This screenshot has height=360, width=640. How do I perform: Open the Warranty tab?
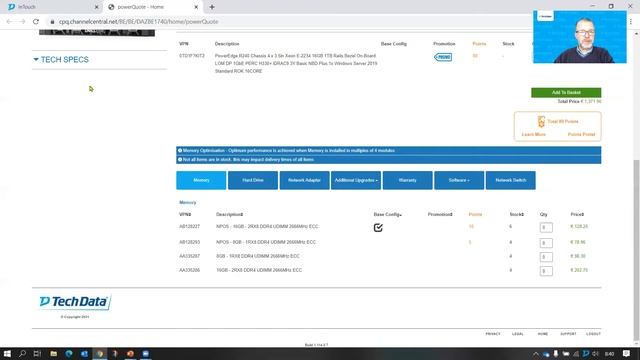tap(407, 180)
